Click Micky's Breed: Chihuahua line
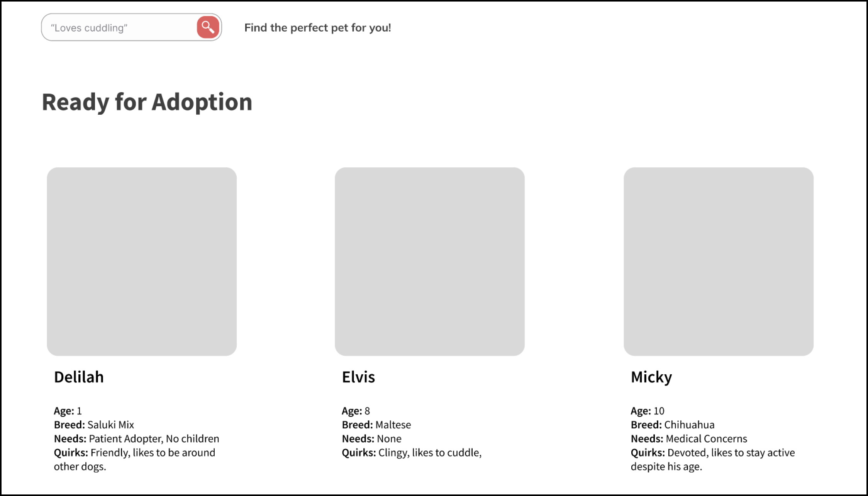 pyautogui.click(x=673, y=425)
